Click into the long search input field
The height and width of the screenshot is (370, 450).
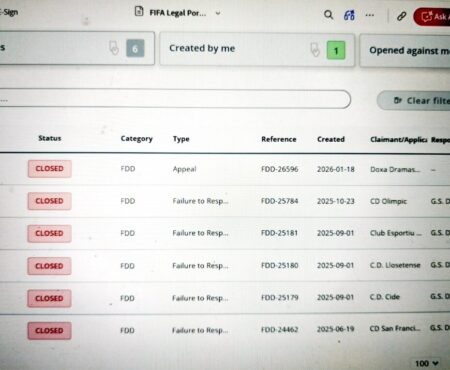[175, 99]
